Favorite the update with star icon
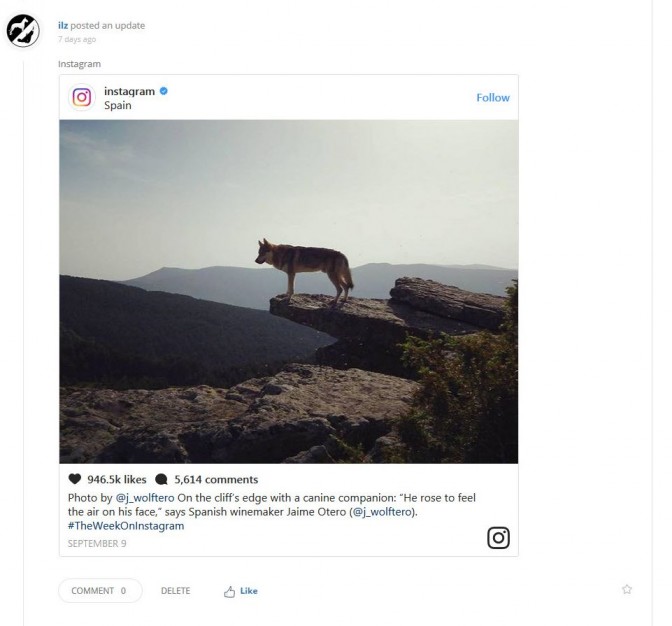Viewport: 672px width, 626px height. [x=627, y=590]
